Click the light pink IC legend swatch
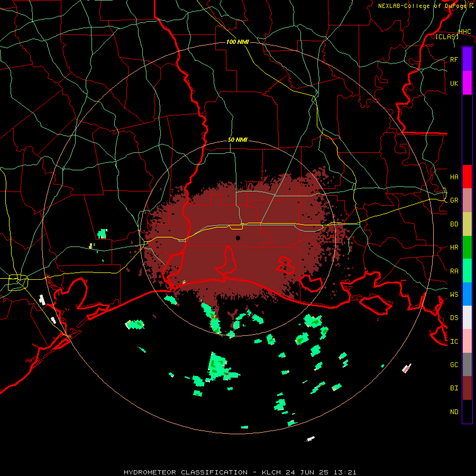 click(x=467, y=341)
